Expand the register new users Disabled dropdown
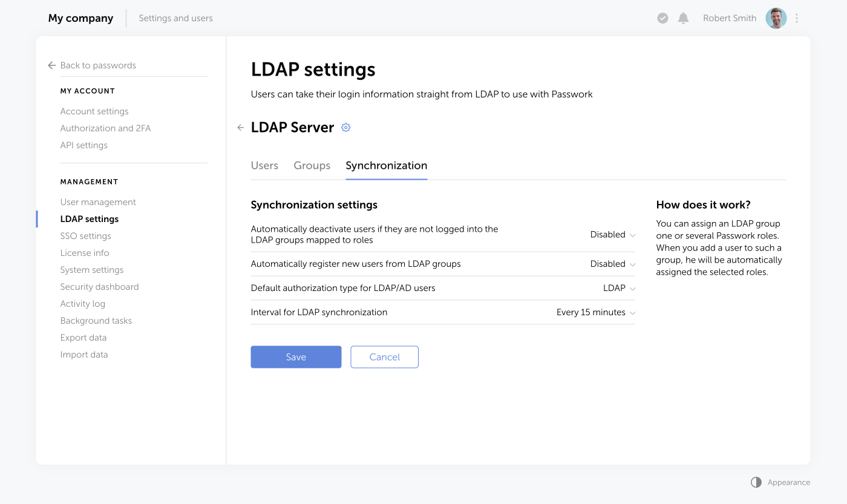This screenshot has width=847, height=504. tap(612, 264)
